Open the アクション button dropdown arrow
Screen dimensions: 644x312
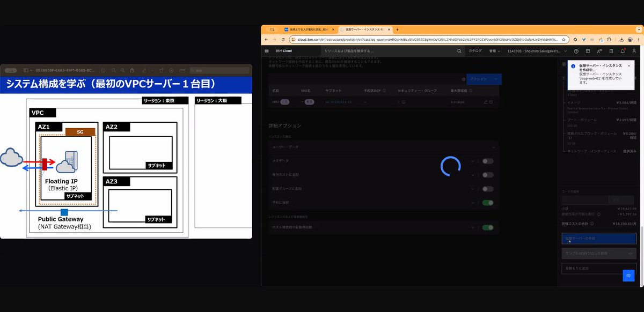(x=497, y=79)
